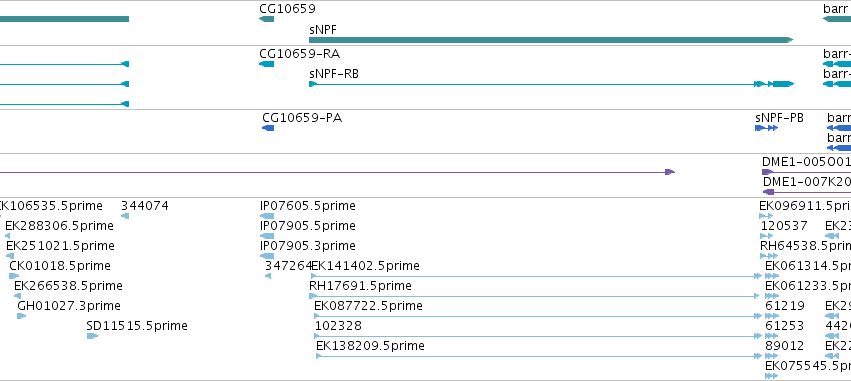Click the CK01018.5prime EST glyph
The height and width of the screenshot is (381, 851).
coord(14,276)
